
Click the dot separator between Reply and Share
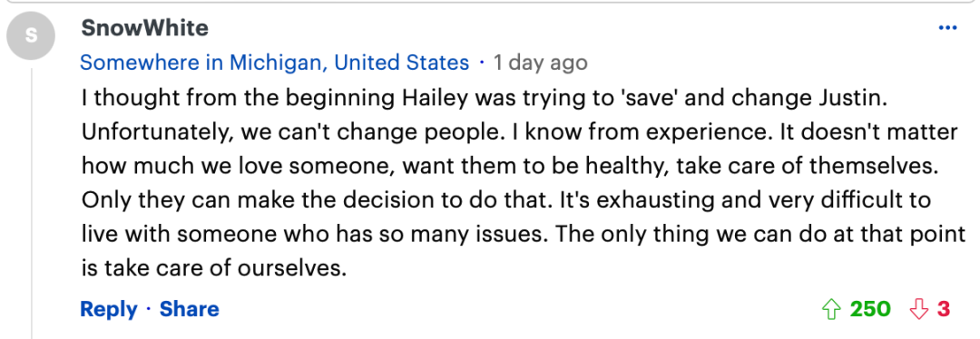[x=149, y=310]
